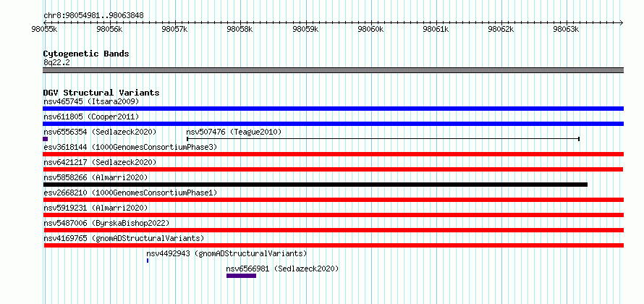
Task: Click the red nsv5919231 variant bar
Action: coord(333,215)
